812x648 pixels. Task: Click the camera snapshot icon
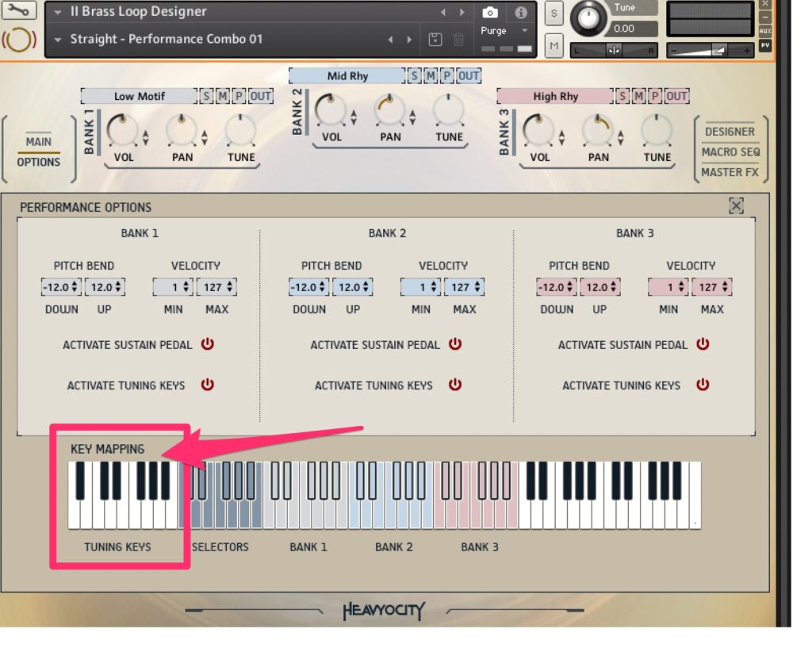[490, 12]
